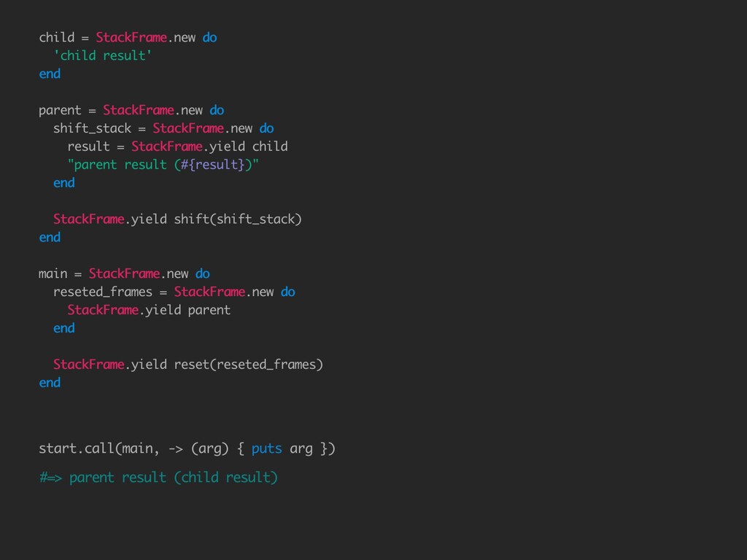Click the string 'child result'
The width and height of the screenshot is (747, 560).
click(102, 55)
